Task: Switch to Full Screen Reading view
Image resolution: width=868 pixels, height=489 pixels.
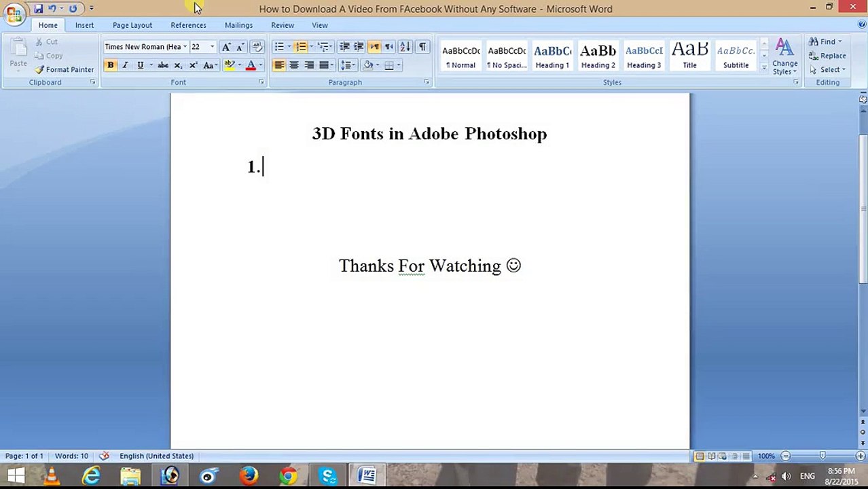Action: [711, 456]
